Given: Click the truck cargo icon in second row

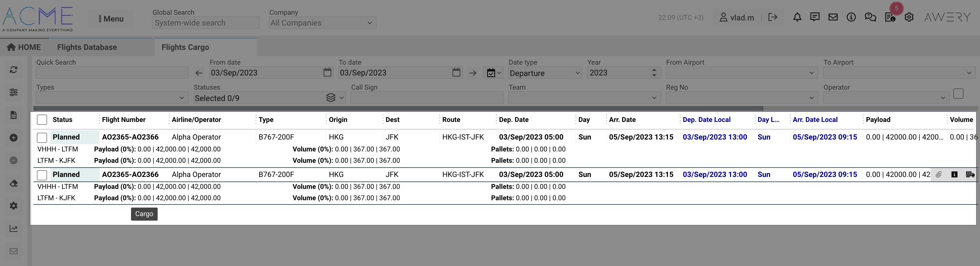Looking at the screenshot, I should coord(970,175).
